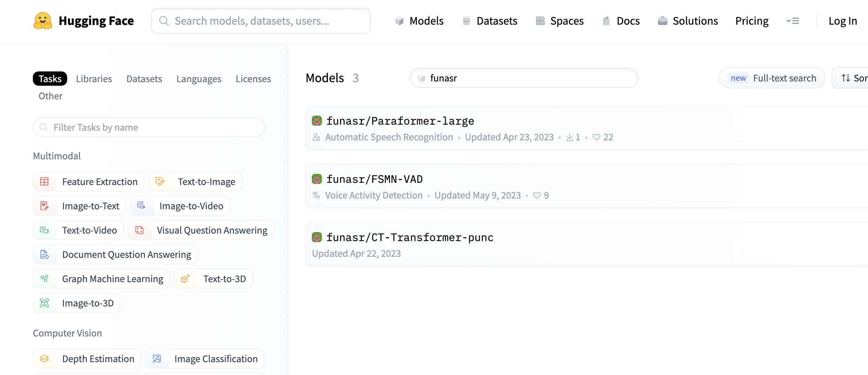
Task: Click the heart icon showing 9 likes
Action: click(x=537, y=195)
